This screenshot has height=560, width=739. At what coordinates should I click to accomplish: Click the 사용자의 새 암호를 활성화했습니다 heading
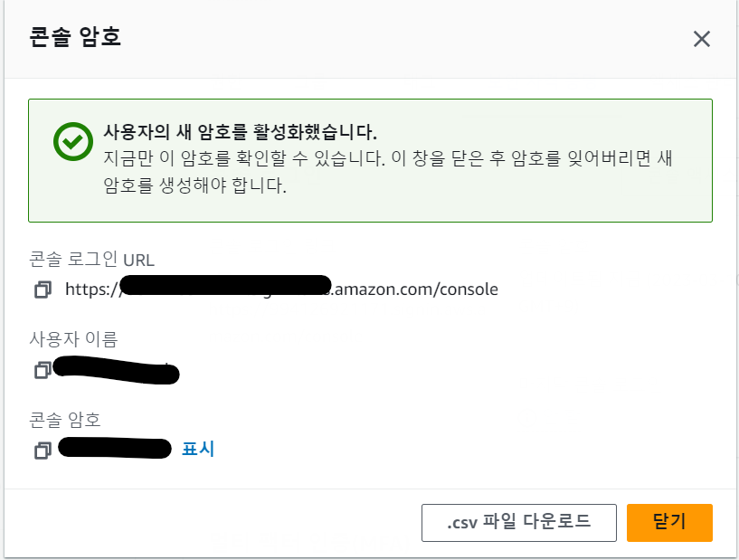tap(240, 129)
